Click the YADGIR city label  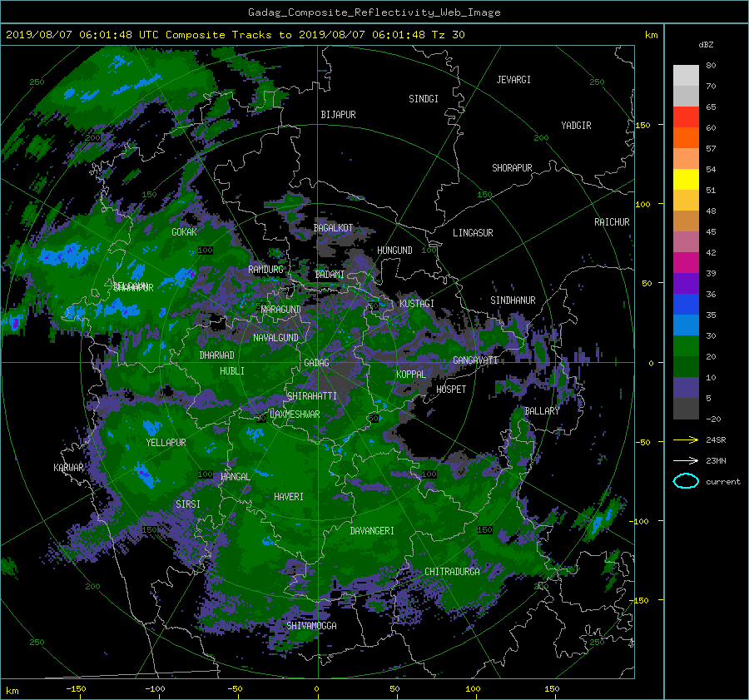tap(576, 126)
